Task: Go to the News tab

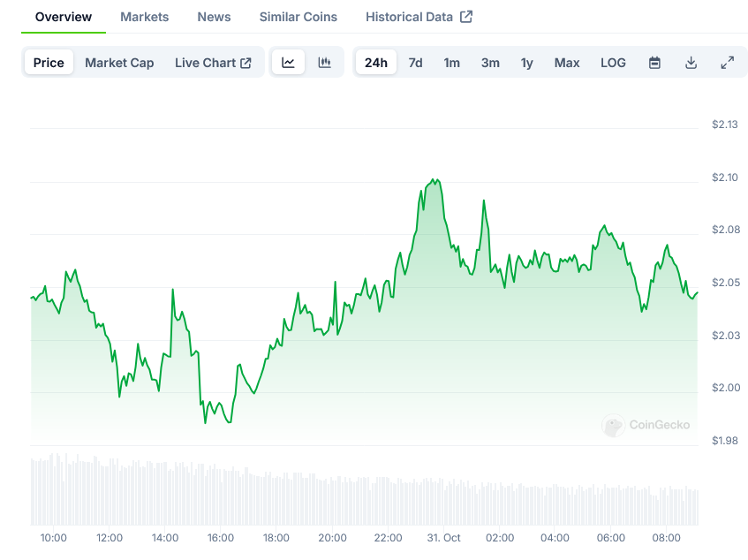Action: [214, 17]
